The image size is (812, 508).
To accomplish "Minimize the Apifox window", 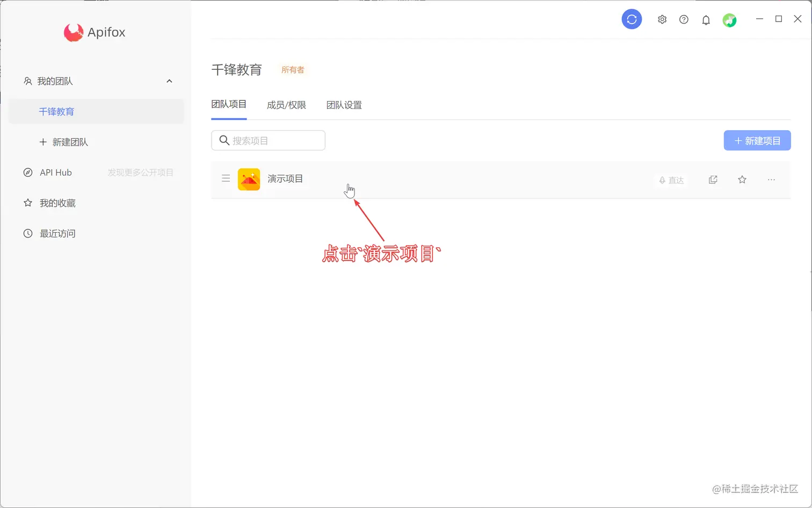I will point(759,19).
